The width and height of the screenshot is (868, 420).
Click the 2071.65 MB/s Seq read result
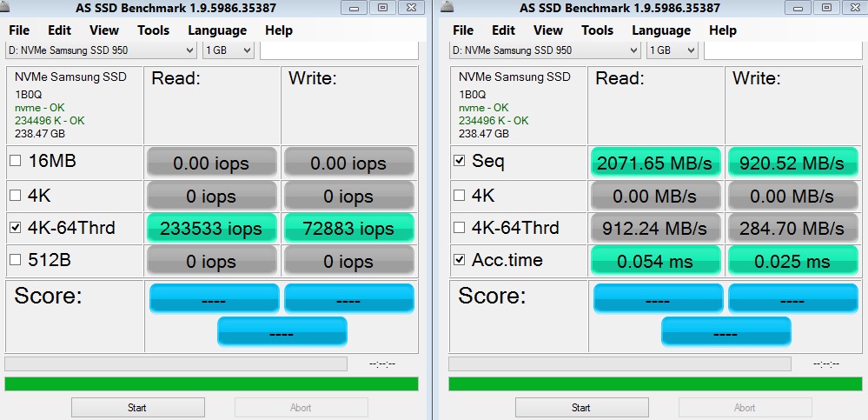pos(655,163)
